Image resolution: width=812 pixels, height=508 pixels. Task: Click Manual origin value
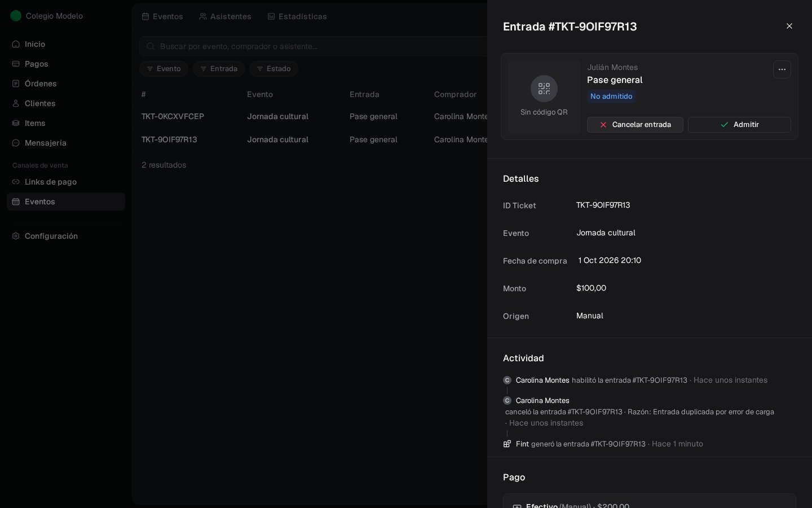(590, 316)
